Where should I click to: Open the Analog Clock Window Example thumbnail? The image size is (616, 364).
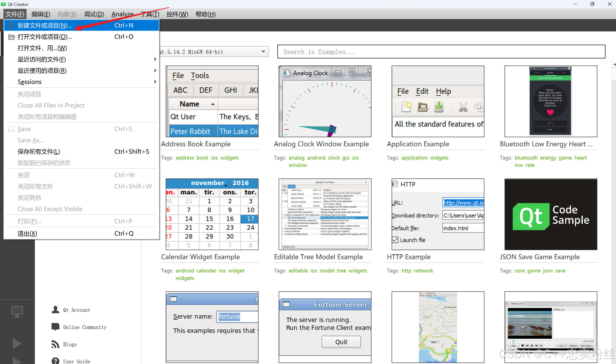(325, 101)
